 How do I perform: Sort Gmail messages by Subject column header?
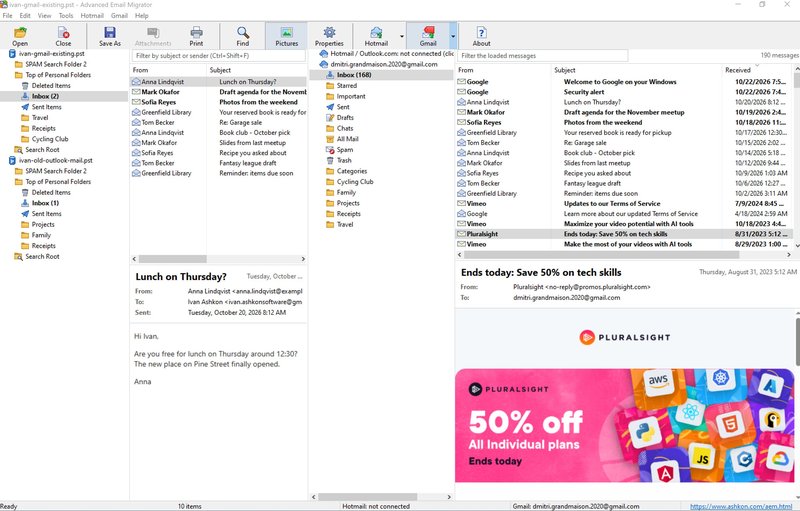[x=637, y=70]
